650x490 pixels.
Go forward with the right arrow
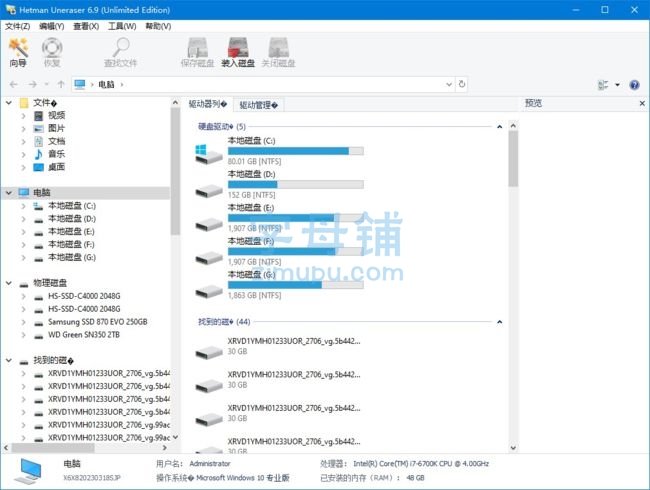click(x=32, y=85)
